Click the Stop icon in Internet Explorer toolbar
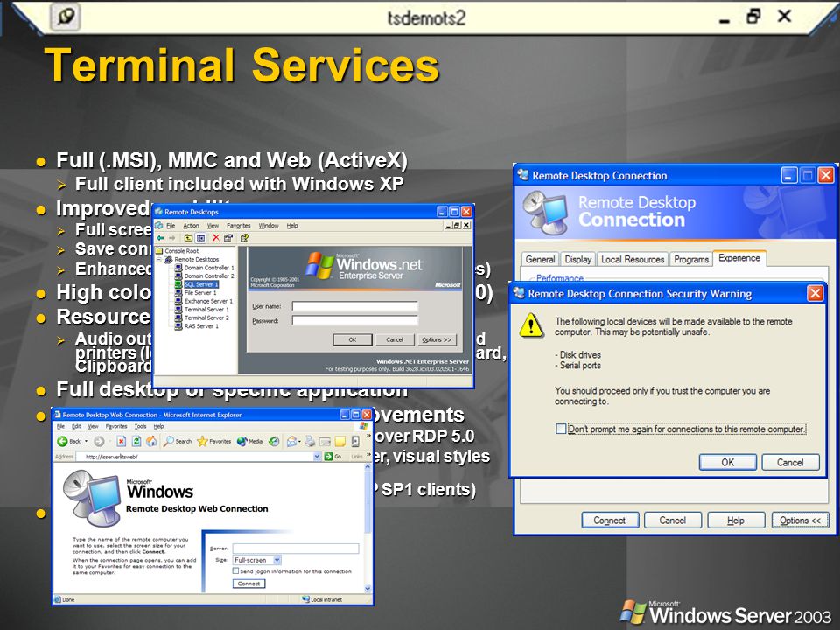840x630 pixels. click(121, 441)
